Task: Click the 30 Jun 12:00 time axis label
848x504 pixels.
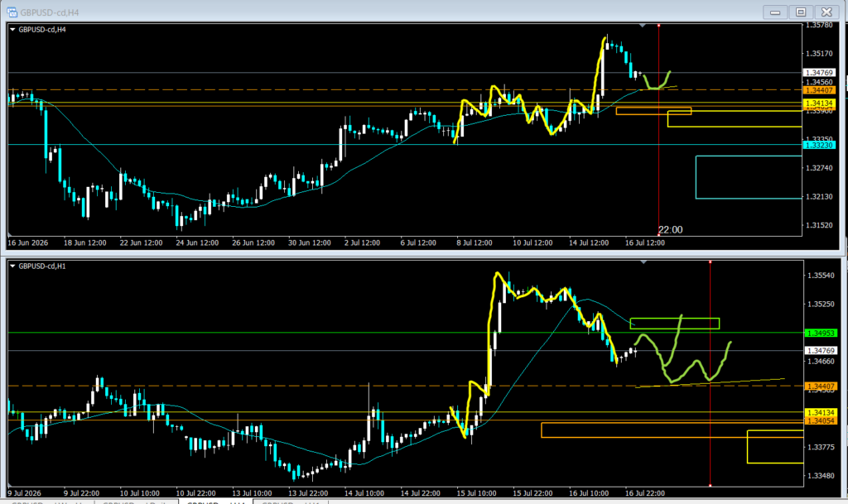Action: 310,243
